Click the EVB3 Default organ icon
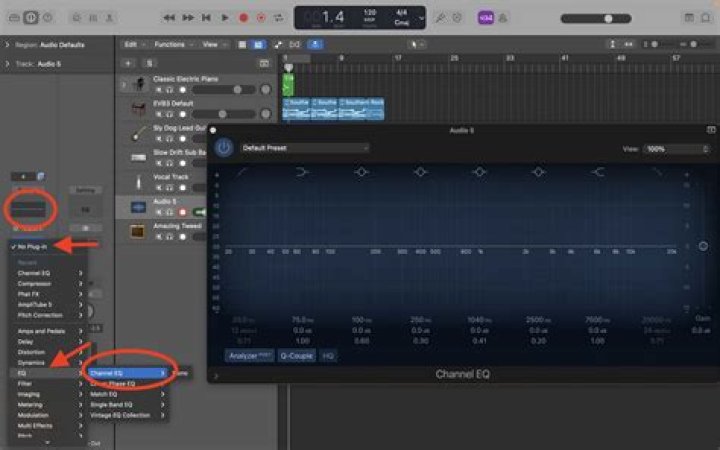The width and height of the screenshot is (720, 450). point(138,109)
